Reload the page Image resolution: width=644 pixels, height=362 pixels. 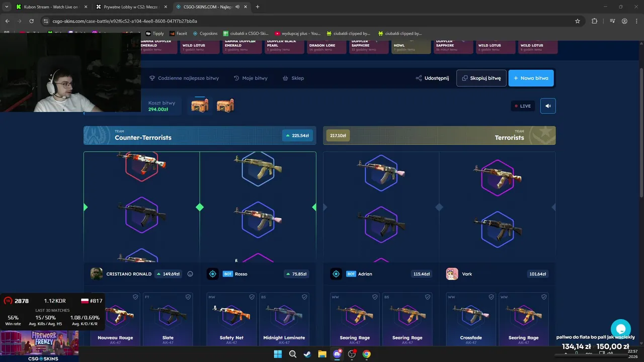tap(31, 21)
